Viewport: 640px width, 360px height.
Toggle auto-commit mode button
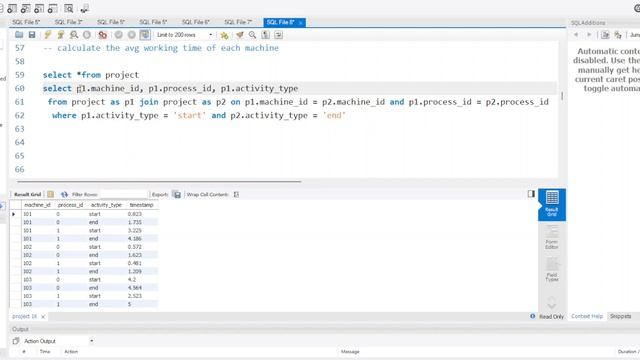click(x=145, y=35)
